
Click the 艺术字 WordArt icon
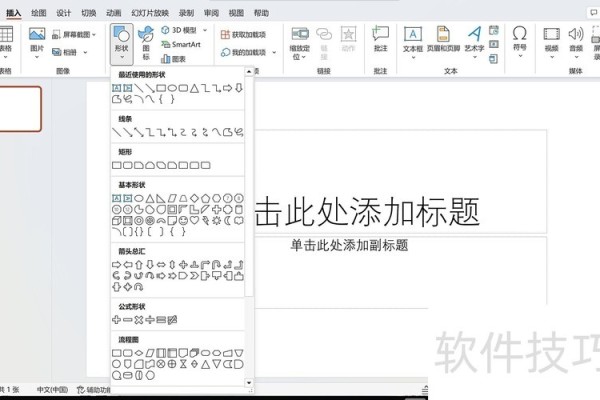[x=474, y=34]
